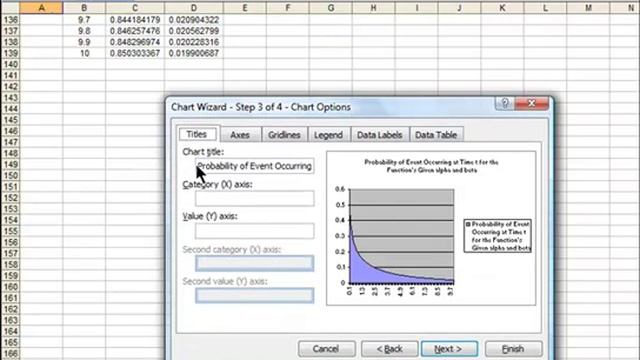This screenshot has height=360, width=640.
Task: Click the Cancel button
Action: click(326, 349)
